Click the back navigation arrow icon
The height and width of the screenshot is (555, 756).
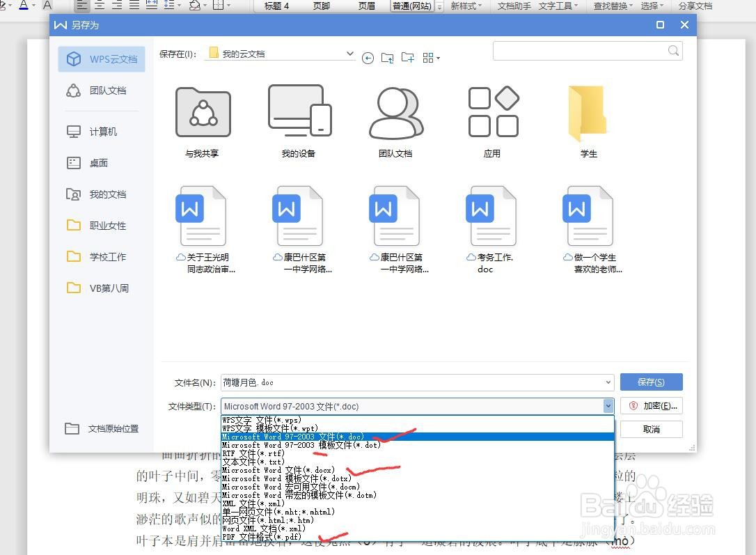[x=368, y=58]
